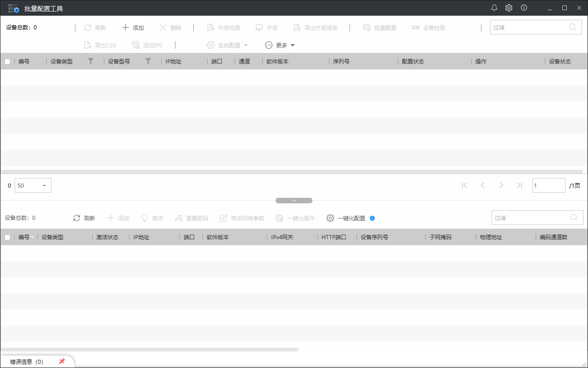Click filter funnel icon on 设备类型 column
The height and width of the screenshot is (368, 588).
pyautogui.click(x=90, y=61)
